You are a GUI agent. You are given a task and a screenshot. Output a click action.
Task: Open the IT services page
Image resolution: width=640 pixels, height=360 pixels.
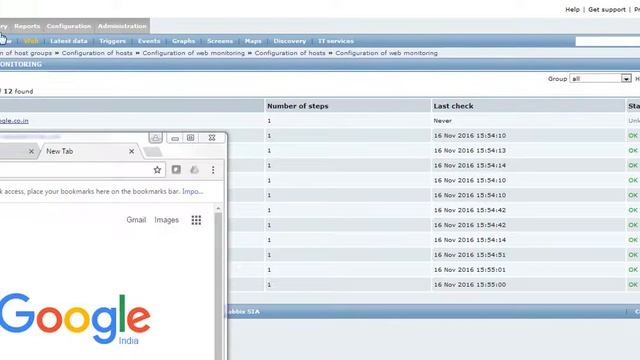(336, 41)
